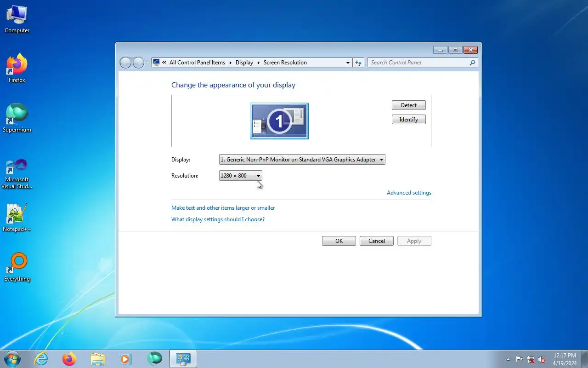Click the muted volume tray icon
This screenshot has height=368, width=588.
tap(542, 359)
